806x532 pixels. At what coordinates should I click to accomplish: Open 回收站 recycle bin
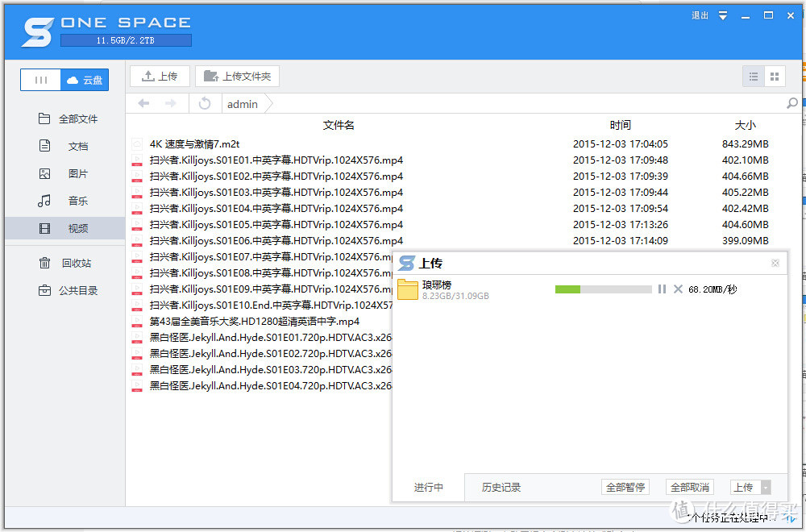click(65, 263)
